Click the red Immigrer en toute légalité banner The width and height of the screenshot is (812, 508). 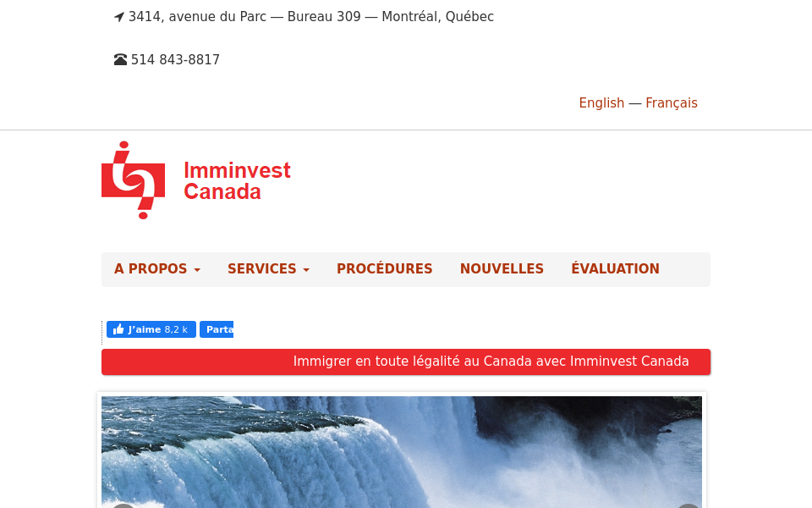[406, 362]
